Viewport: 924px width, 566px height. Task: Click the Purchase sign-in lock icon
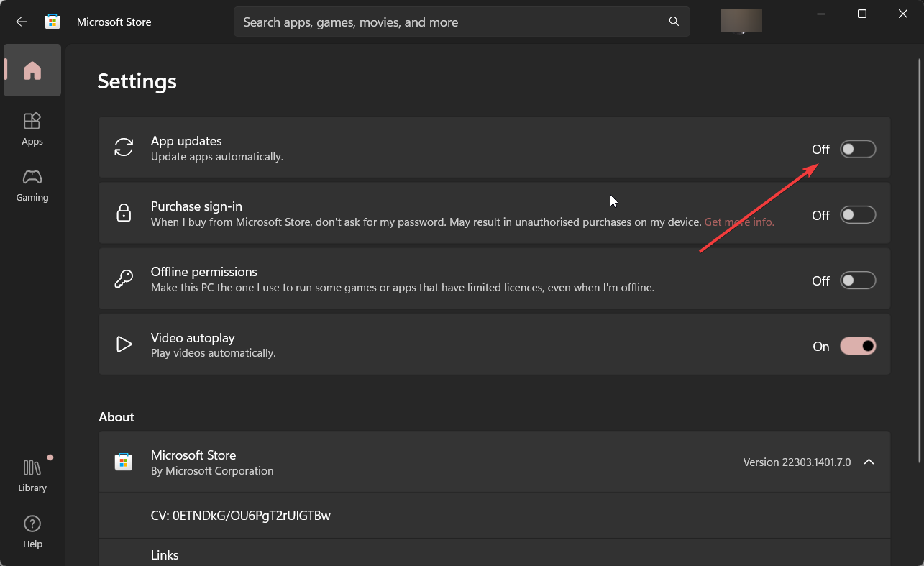coord(124,213)
